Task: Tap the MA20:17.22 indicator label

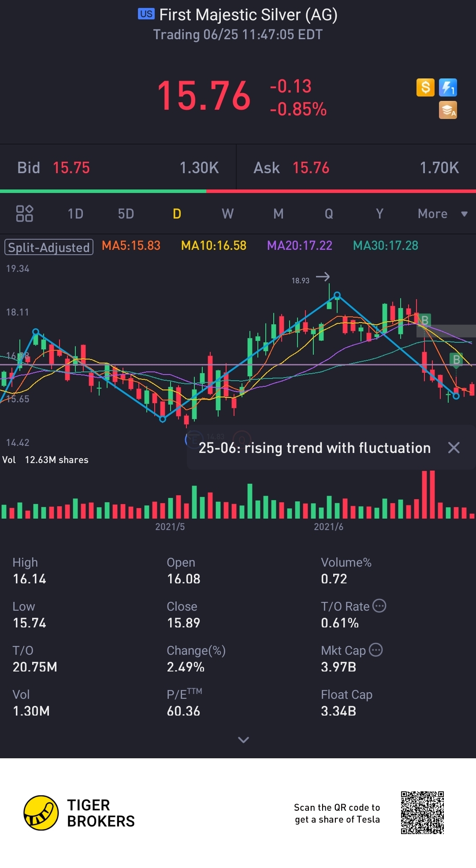Action: click(300, 245)
